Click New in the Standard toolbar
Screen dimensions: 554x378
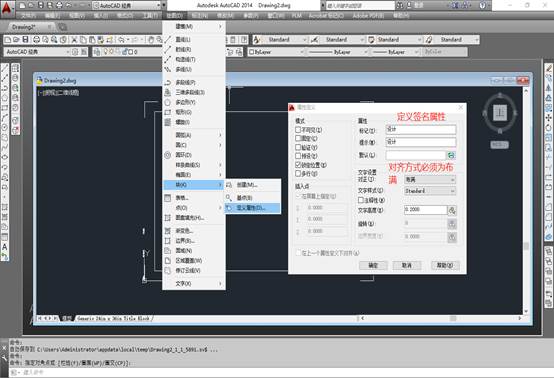point(8,40)
